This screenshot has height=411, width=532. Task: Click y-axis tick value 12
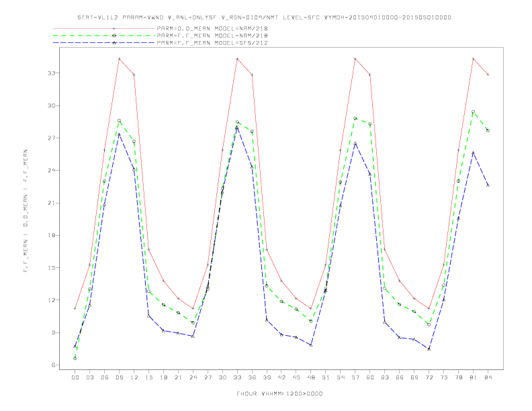click(x=51, y=300)
